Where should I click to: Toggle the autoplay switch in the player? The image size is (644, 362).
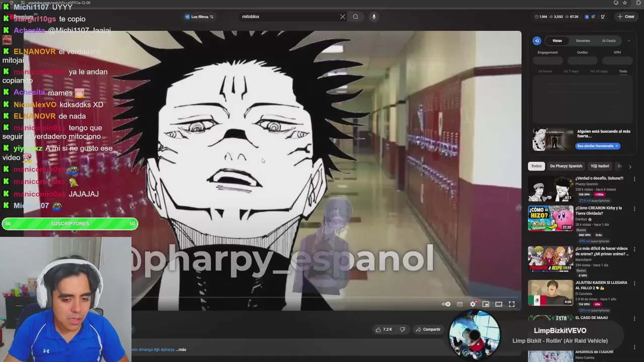[446, 304]
